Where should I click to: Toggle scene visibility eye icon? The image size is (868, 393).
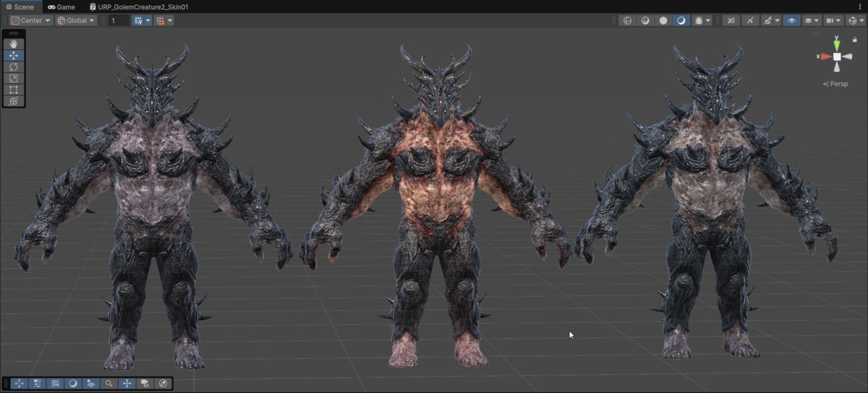pos(791,21)
